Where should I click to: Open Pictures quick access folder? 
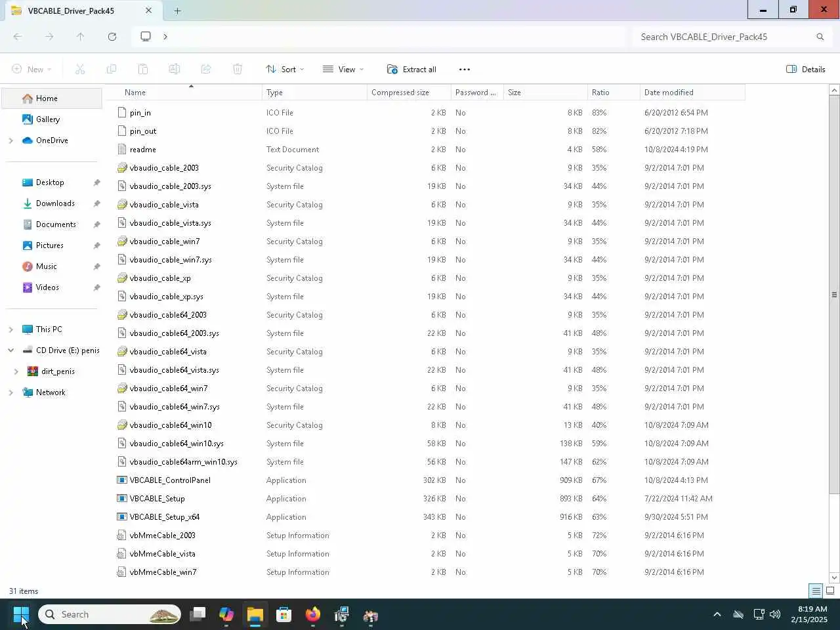click(x=51, y=245)
